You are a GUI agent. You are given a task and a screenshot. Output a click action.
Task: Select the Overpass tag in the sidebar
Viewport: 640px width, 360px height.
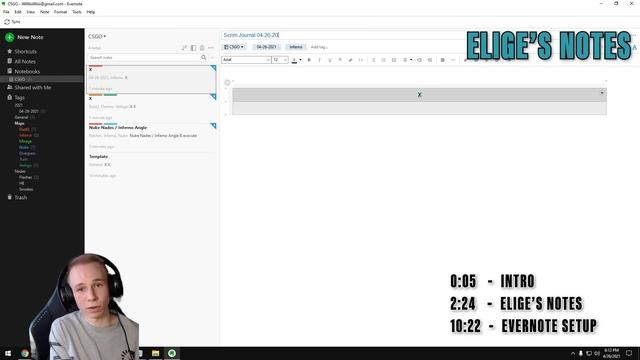27,153
